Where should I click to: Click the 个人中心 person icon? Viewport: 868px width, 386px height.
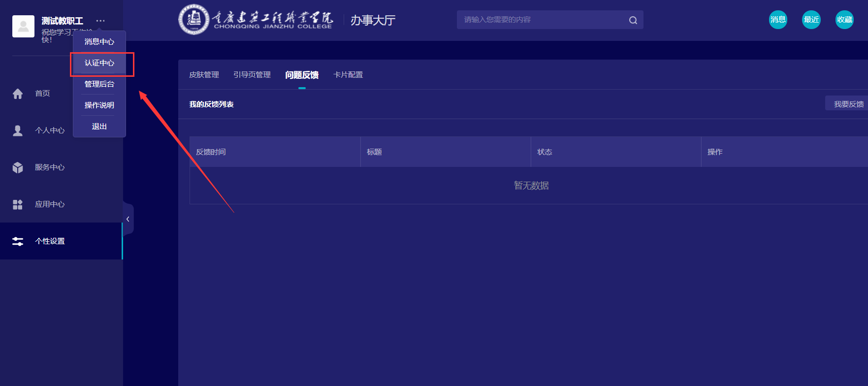[x=18, y=130]
